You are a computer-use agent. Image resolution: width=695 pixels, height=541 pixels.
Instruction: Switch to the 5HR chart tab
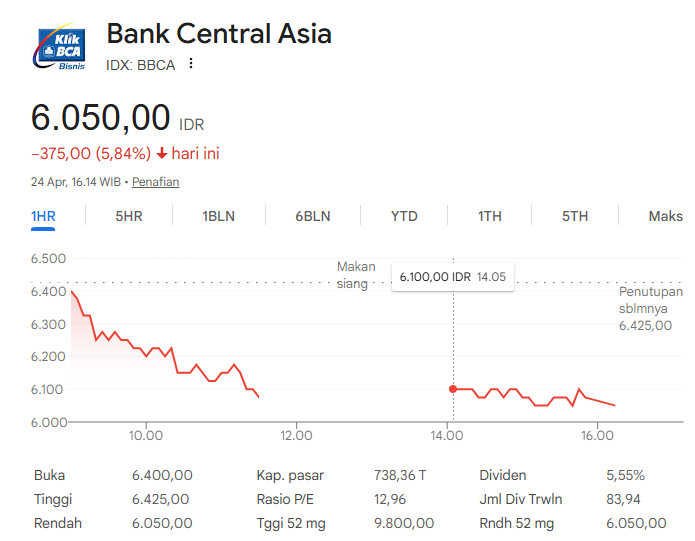(129, 216)
